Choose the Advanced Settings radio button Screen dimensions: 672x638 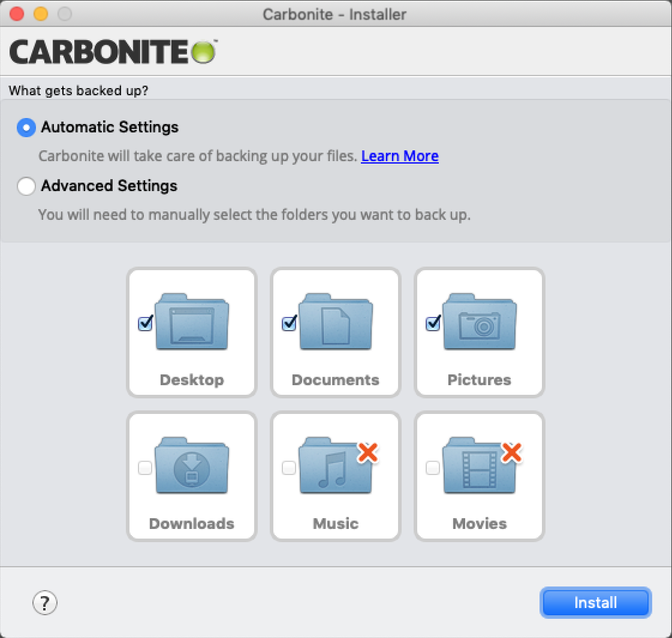coord(26,186)
